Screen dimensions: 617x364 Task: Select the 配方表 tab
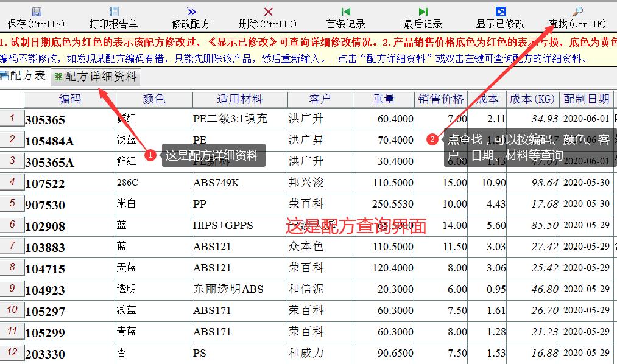24,76
